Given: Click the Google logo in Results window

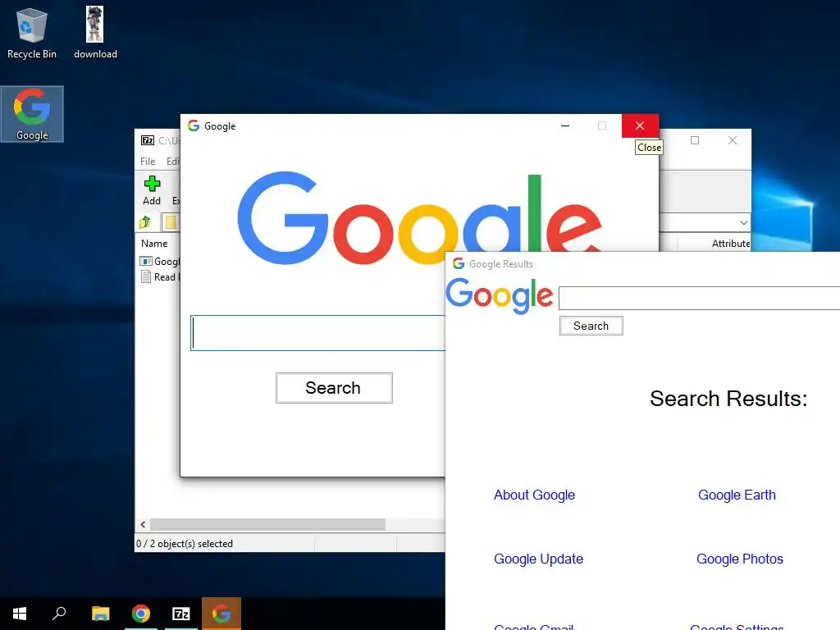Looking at the screenshot, I should click(500, 295).
